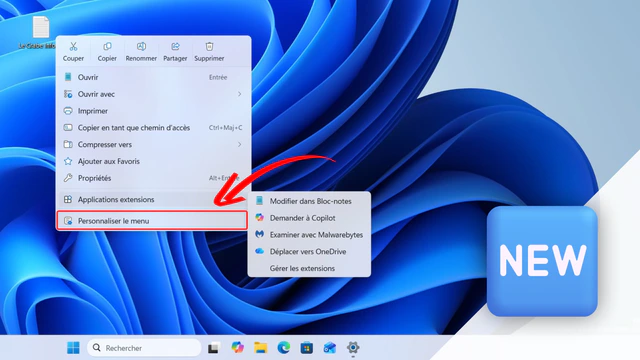Open the Ouvrir avec submenu

click(x=153, y=94)
